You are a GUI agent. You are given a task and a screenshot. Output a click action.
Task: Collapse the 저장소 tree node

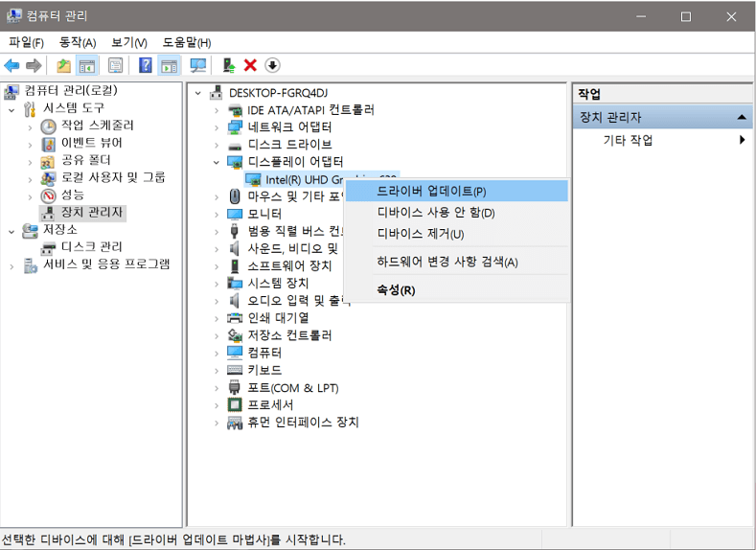pos(12,232)
